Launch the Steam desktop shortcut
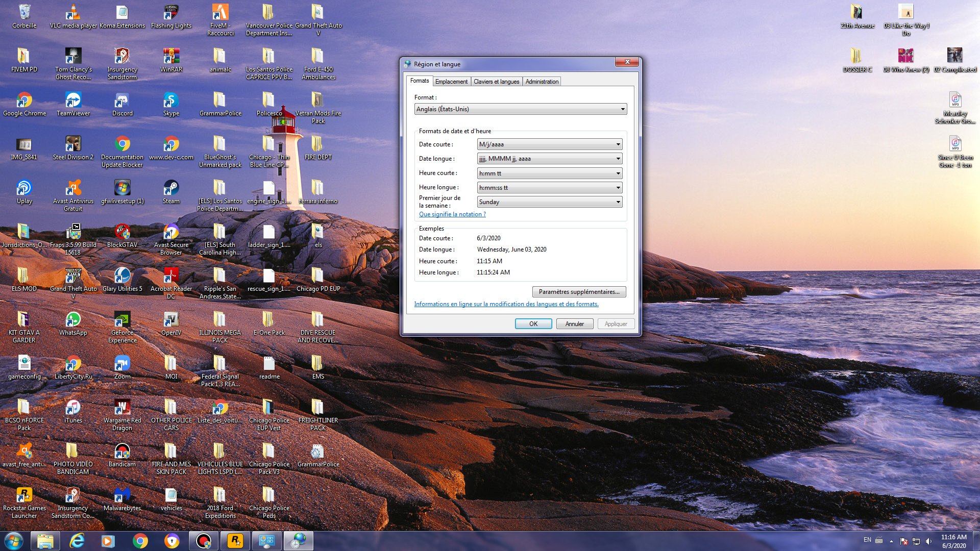 click(171, 188)
